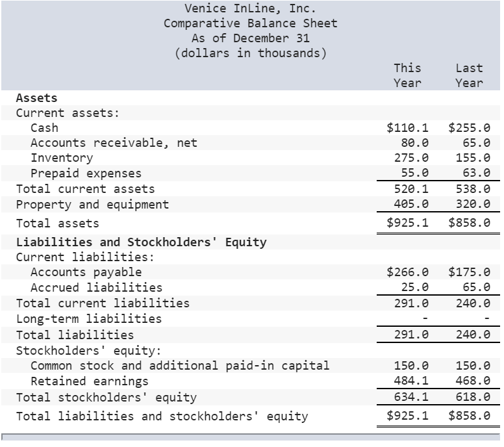Select $858.0 in Total liabilities and equity row

click(469, 416)
